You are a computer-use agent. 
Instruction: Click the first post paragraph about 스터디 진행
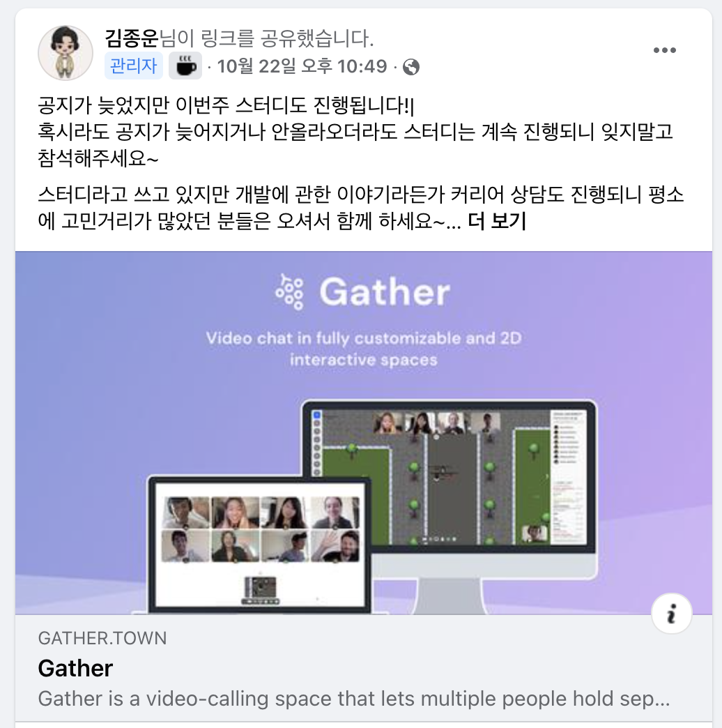[x=355, y=132]
